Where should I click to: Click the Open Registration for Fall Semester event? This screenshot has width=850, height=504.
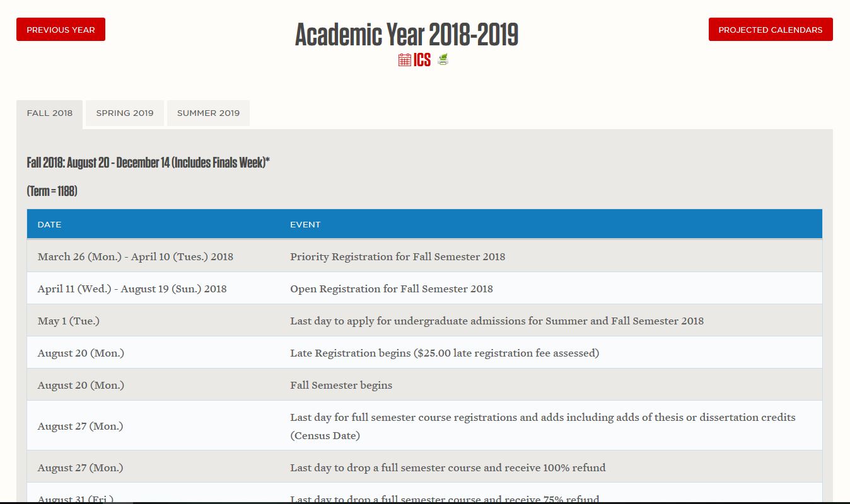click(x=391, y=289)
